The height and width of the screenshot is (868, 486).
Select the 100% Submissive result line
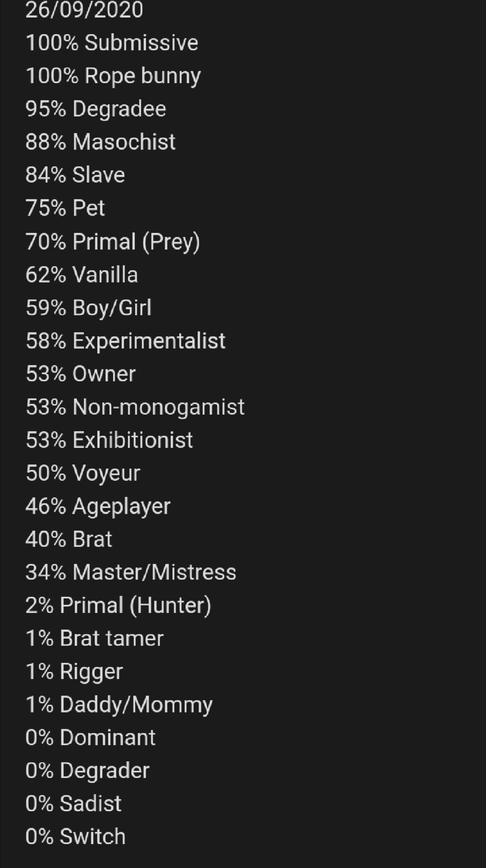pyautogui.click(x=112, y=43)
